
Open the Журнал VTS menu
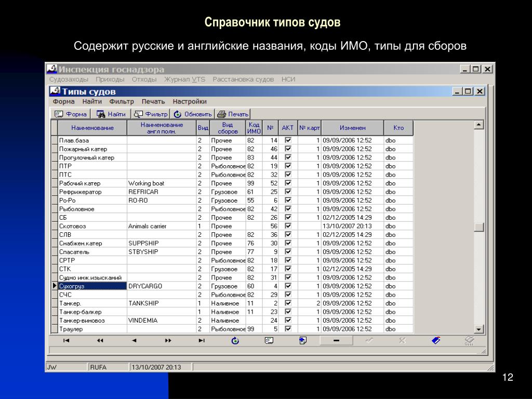coord(184,79)
